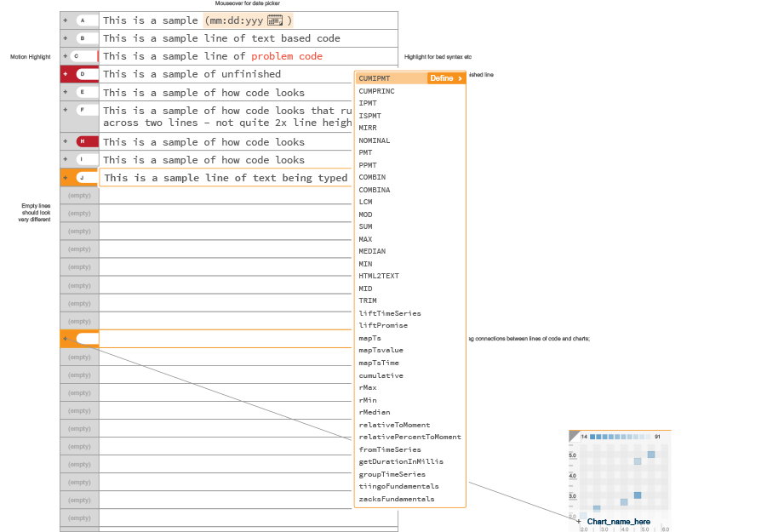Image resolution: width=767 pixels, height=532 pixels.
Task: Choose COMBIN from the list
Action: 372,177
